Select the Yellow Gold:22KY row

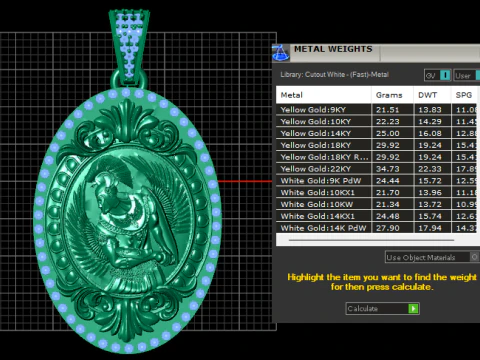click(377, 169)
